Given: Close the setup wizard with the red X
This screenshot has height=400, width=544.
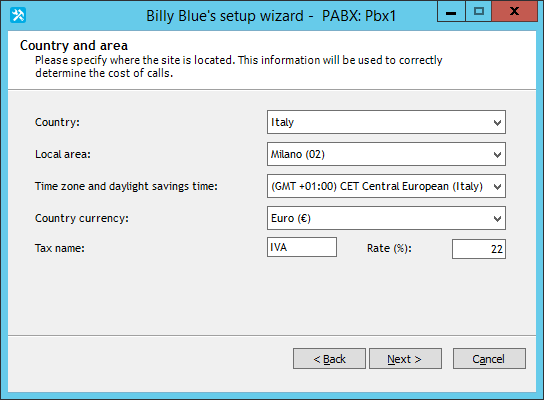Looking at the screenshot, I should point(515,11).
